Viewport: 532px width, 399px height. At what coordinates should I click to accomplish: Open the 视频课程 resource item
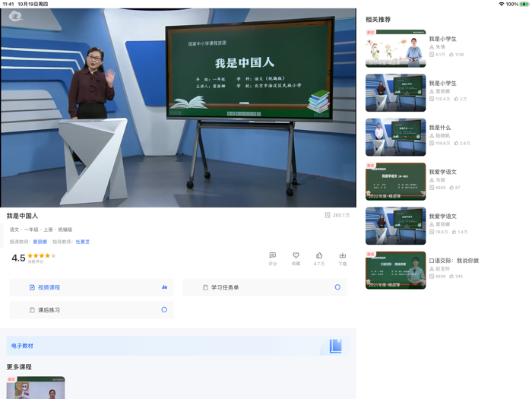point(92,287)
